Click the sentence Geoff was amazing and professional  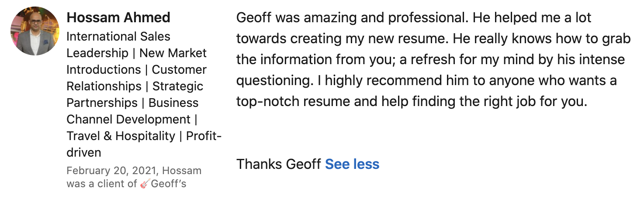(x=353, y=18)
